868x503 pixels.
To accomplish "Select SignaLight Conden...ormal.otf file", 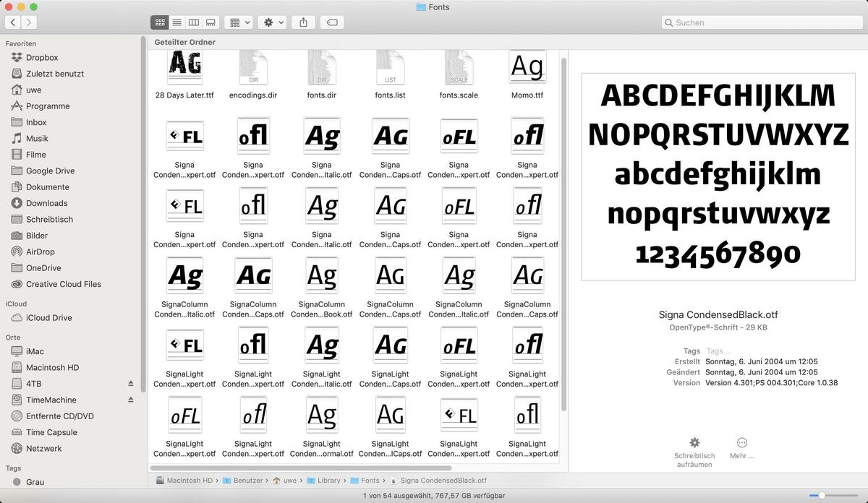I will (x=322, y=427).
